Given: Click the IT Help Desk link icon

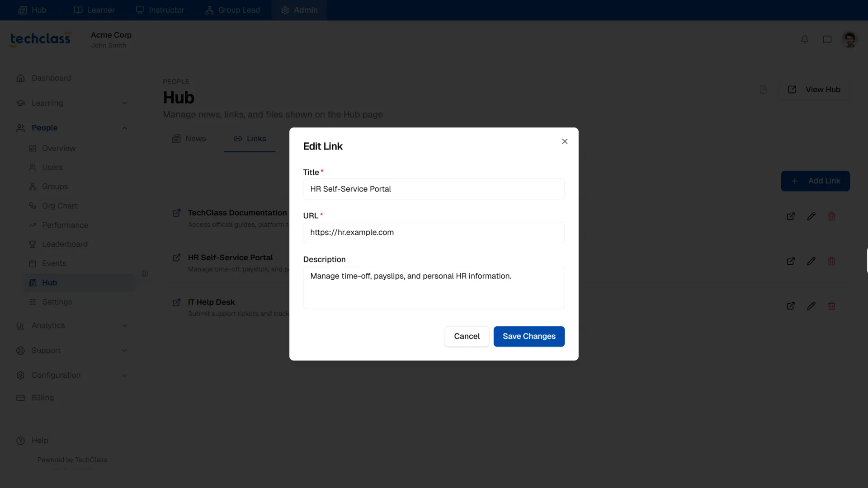Looking at the screenshot, I should pos(176,302).
